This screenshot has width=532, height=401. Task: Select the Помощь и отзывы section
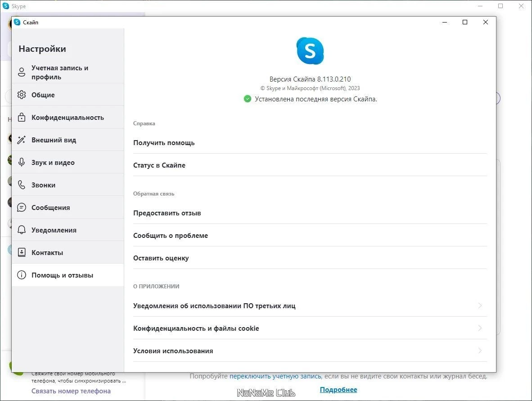coord(68,275)
